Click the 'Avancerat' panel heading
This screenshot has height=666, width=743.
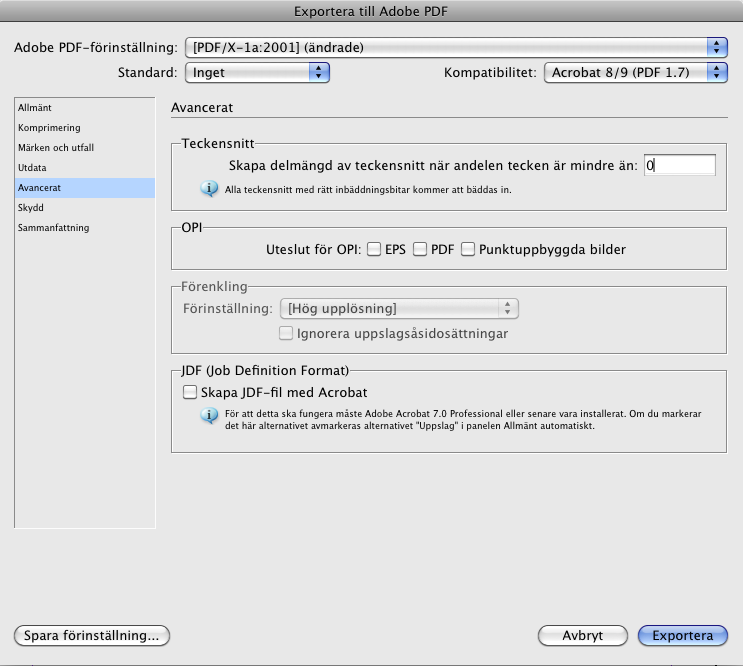click(202, 108)
